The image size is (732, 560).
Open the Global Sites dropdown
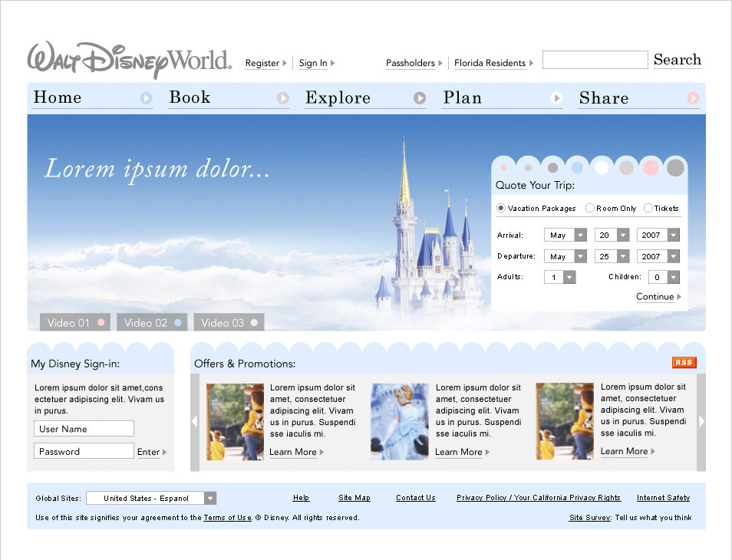tap(151, 499)
